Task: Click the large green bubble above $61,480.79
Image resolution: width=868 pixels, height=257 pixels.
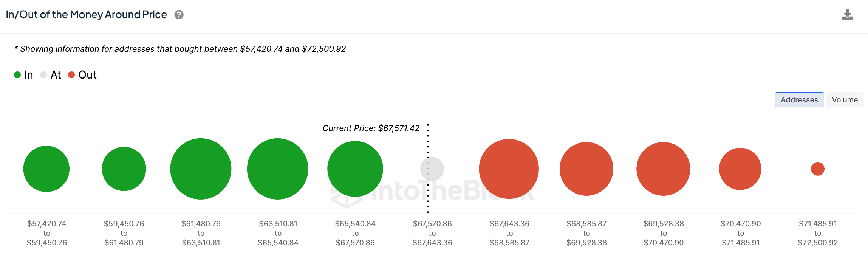Action: (201, 169)
